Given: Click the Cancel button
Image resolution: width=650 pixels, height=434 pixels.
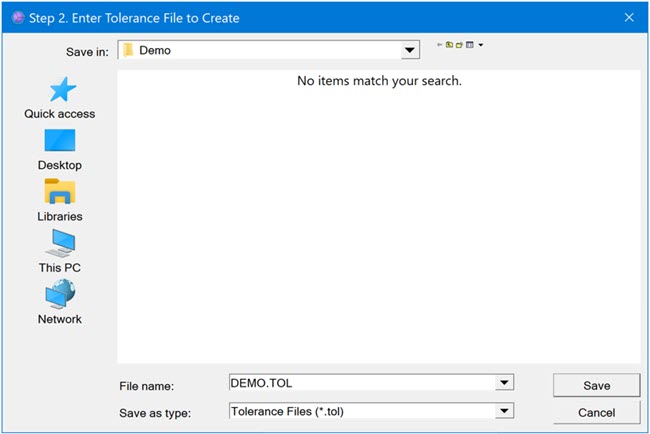Looking at the screenshot, I should coord(596,412).
